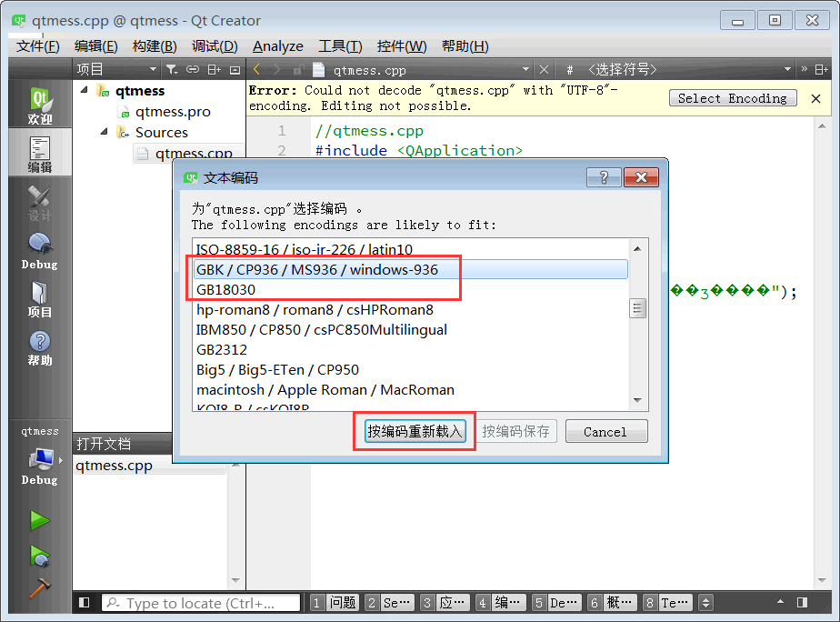840x622 pixels.
Task: Click the filter tree funnel icon
Action: pyautogui.click(x=172, y=70)
